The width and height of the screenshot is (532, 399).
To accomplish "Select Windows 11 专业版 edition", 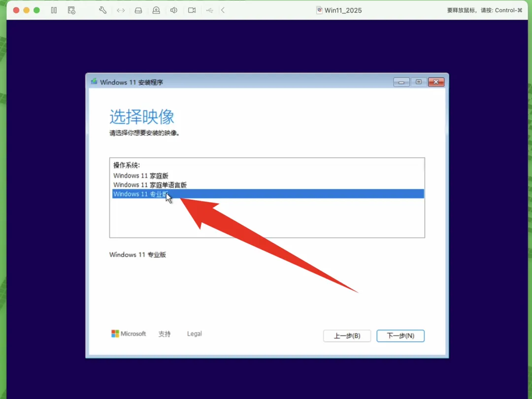I will 268,194.
